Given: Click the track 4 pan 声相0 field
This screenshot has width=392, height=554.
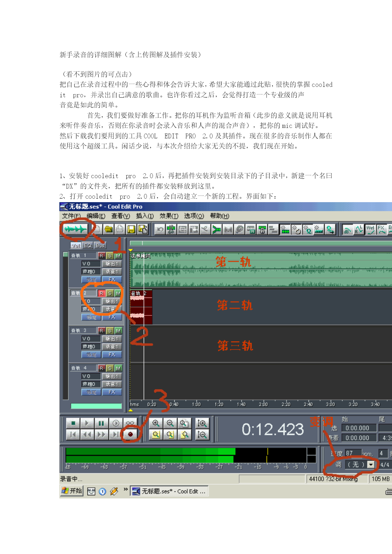Looking at the screenshot, I should pyautogui.click(x=91, y=384).
